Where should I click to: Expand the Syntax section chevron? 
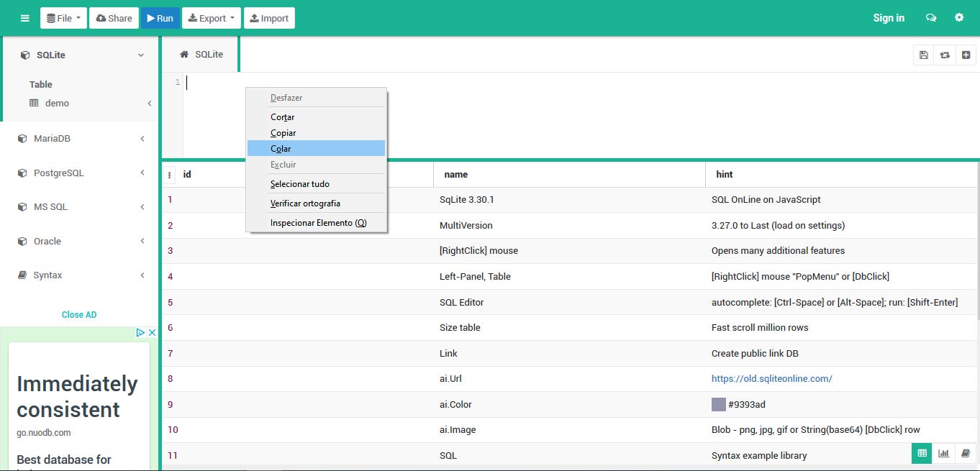[x=142, y=275]
